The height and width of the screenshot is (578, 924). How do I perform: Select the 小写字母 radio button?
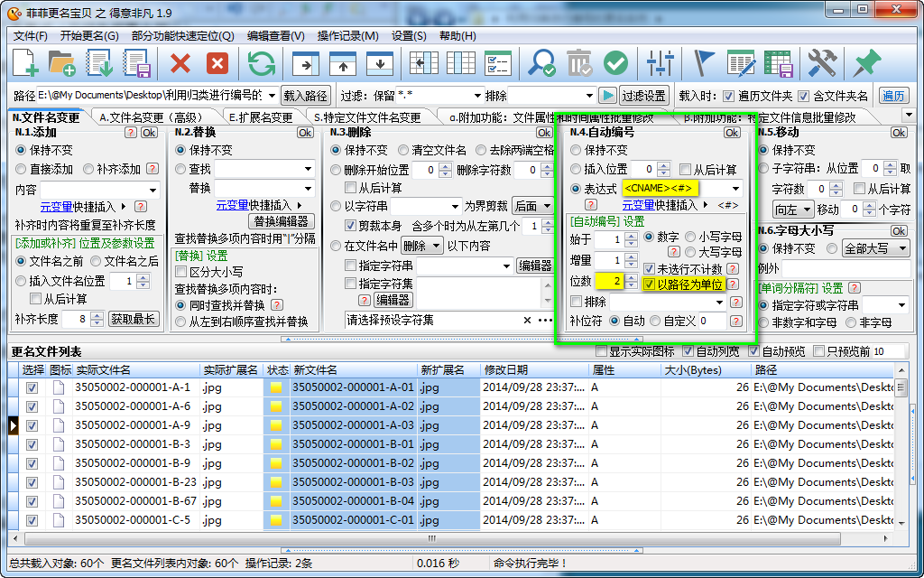690,237
